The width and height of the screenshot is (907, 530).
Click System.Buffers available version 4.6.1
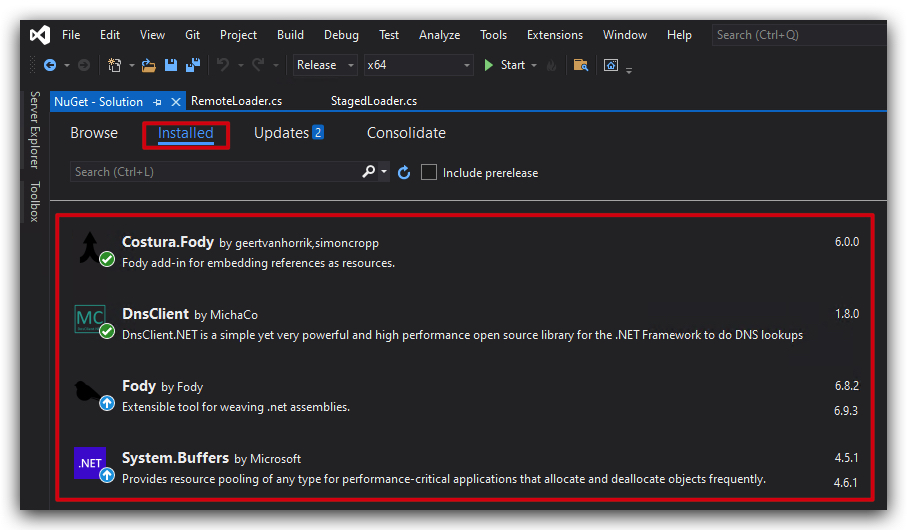pyautogui.click(x=846, y=483)
